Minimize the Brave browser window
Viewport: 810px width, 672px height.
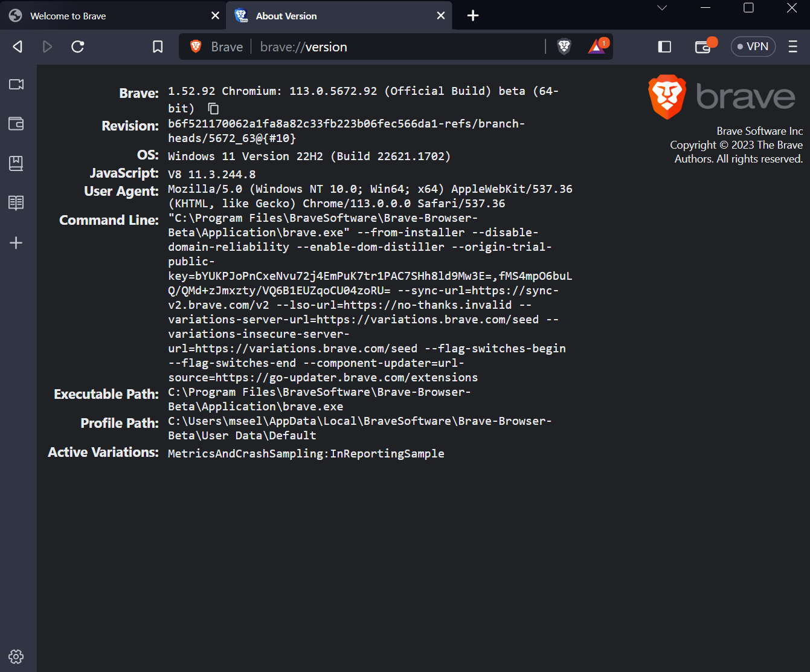click(x=706, y=8)
